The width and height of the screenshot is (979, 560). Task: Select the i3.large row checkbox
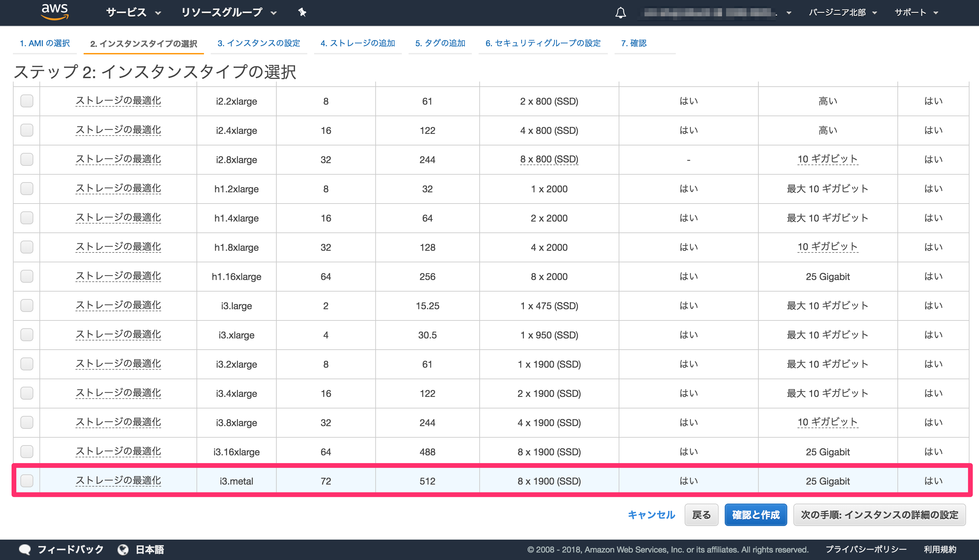tap(27, 306)
